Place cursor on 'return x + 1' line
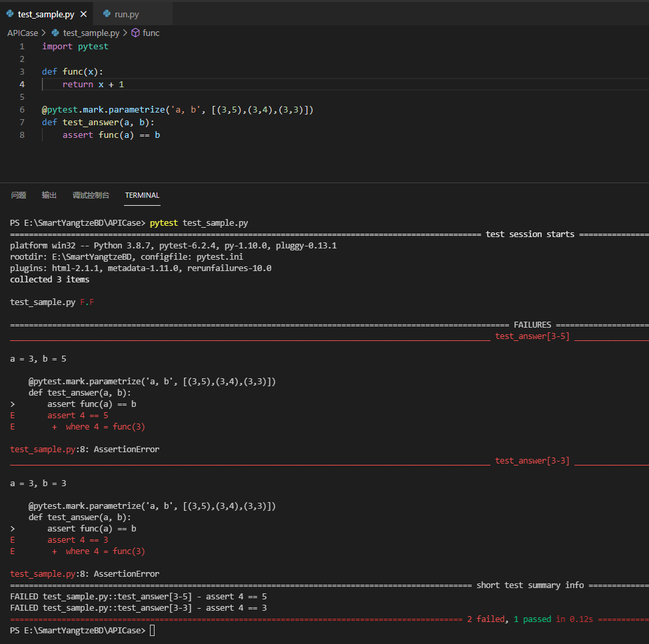This screenshot has height=644, width=649. [x=93, y=85]
